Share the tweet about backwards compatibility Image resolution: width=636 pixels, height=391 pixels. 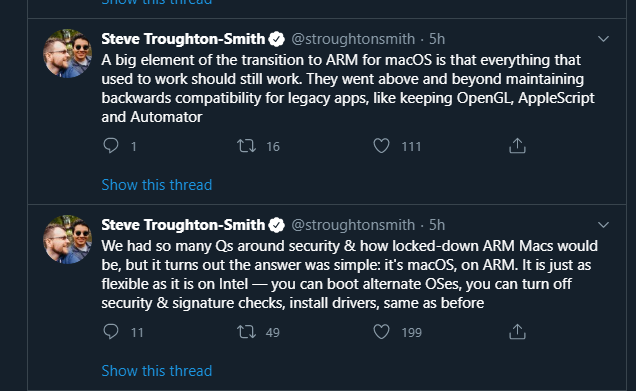click(517, 146)
